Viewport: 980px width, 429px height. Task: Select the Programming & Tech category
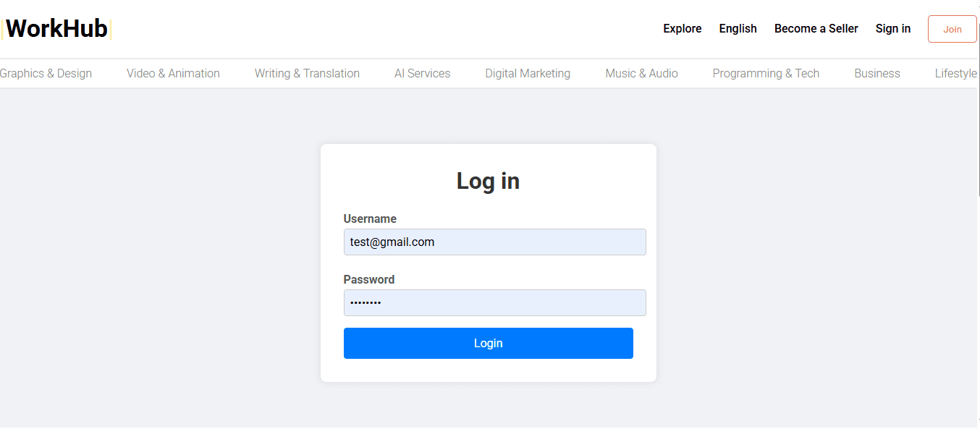pyautogui.click(x=766, y=73)
